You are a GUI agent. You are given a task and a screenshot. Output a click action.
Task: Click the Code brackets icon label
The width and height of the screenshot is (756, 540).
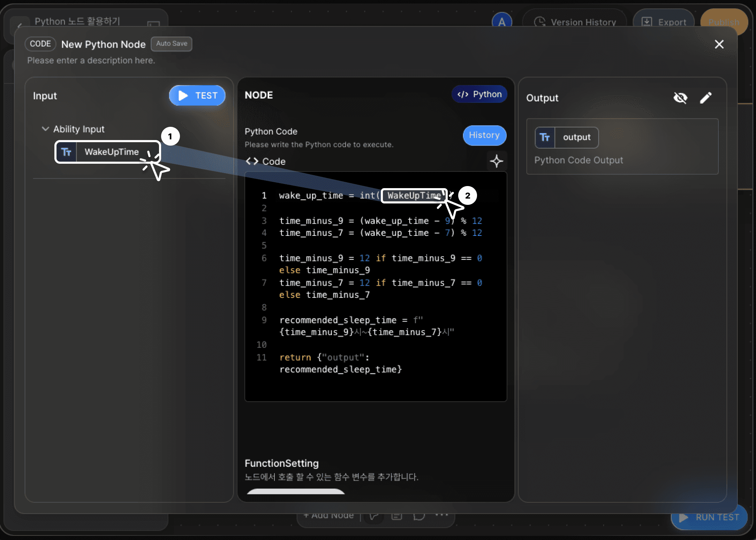252,161
